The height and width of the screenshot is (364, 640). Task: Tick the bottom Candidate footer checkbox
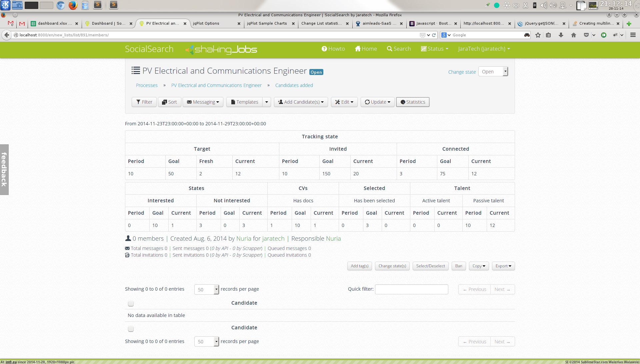[x=131, y=329]
